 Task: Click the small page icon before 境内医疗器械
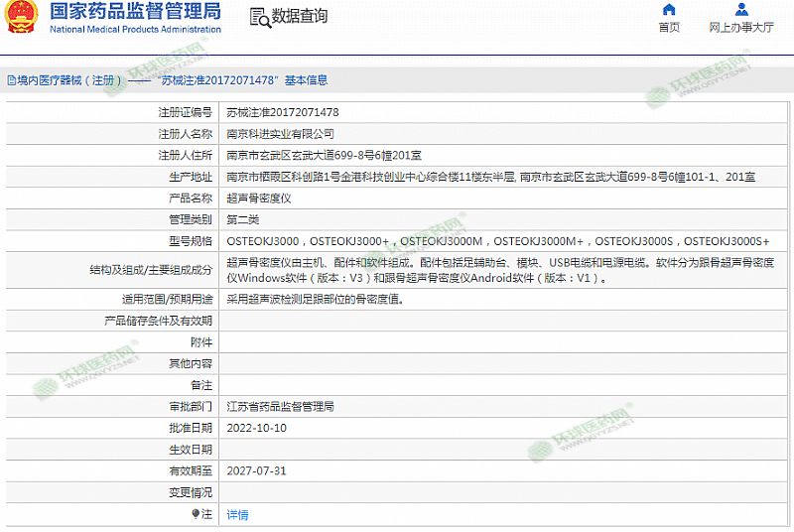click(x=10, y=80)
